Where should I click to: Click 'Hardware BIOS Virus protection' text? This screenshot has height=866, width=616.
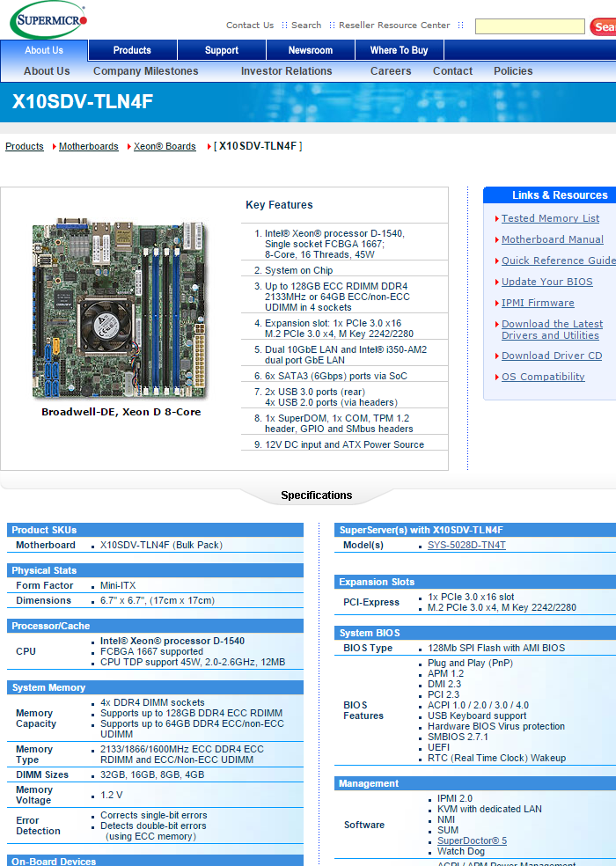point(496,727)
